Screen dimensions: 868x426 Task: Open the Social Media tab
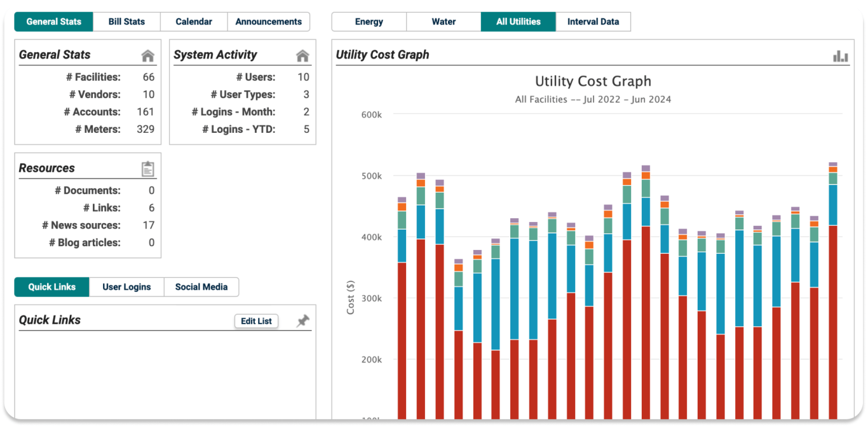(x=201, y=287)
